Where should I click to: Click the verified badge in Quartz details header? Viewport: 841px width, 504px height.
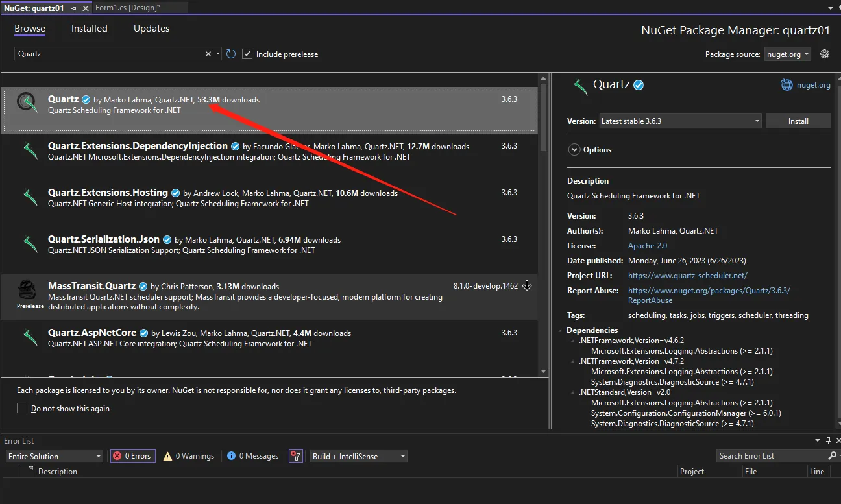pos(639,85)
